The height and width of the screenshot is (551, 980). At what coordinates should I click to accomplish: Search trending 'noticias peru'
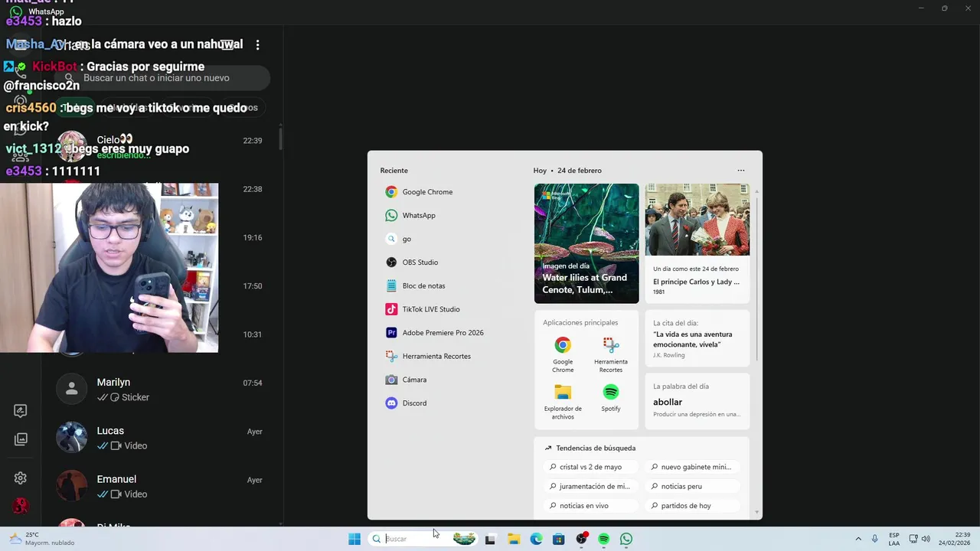pyautogui.click(x=693, y=486)
